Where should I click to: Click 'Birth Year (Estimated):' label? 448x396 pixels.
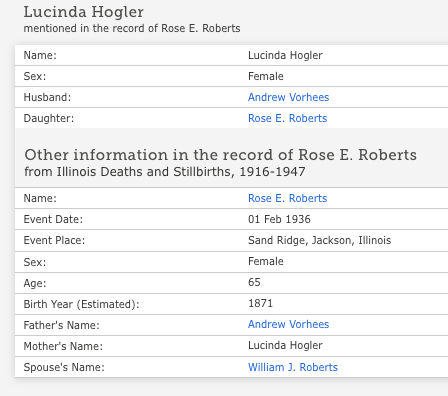(x=81, y=304)
